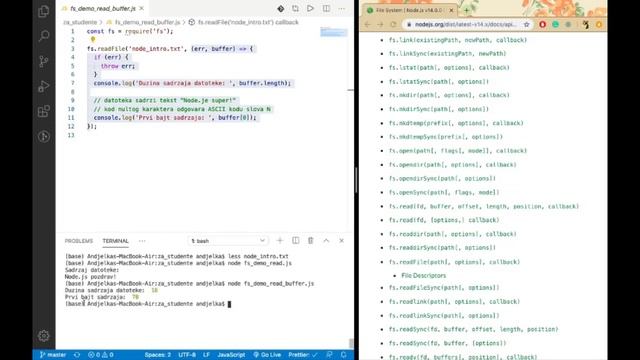Open fs.readFileSync(path[, options]) link
The width and height of the screenshot is (640, 360).
tap(444, 288)
